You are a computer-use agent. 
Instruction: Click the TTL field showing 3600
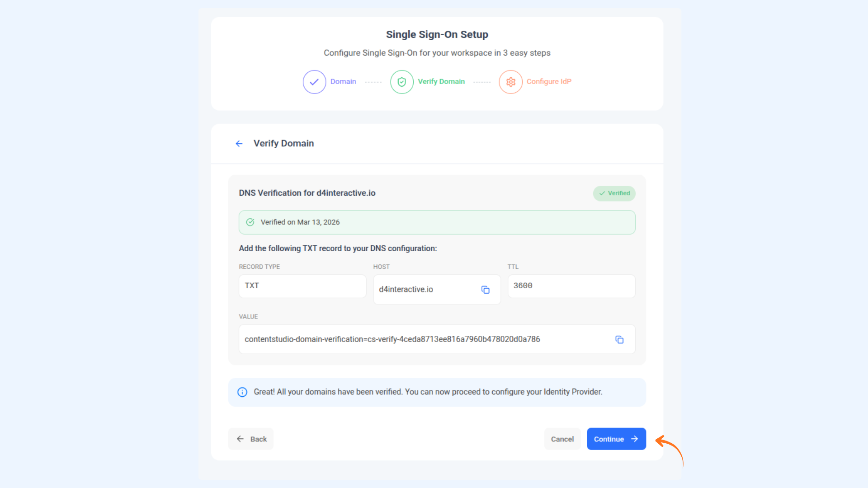pyautogui.click(x=571, y=286)
